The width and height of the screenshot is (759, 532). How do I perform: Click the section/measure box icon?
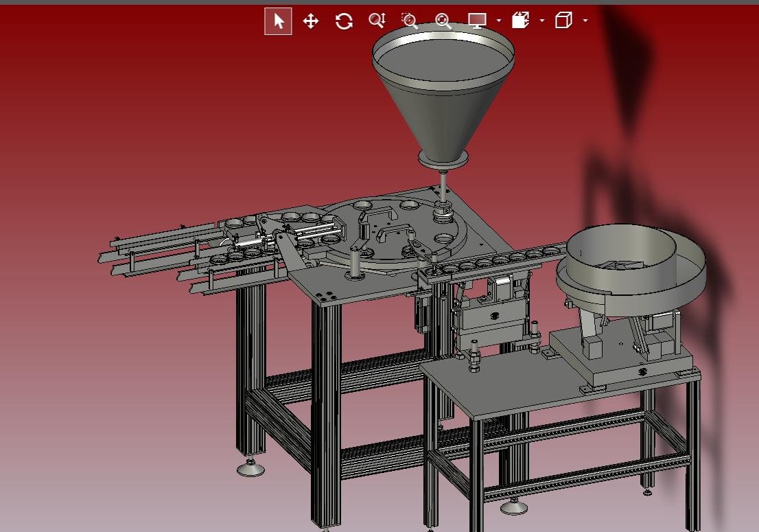pyautogui.click(x=520, y=21)
